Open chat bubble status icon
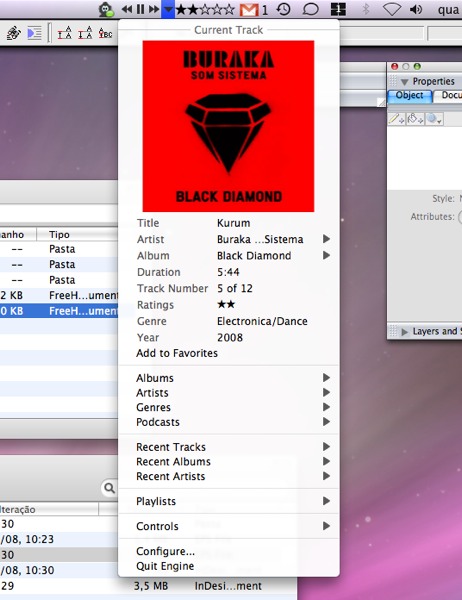This screenshot has height=600, width=462. (310, 9)
